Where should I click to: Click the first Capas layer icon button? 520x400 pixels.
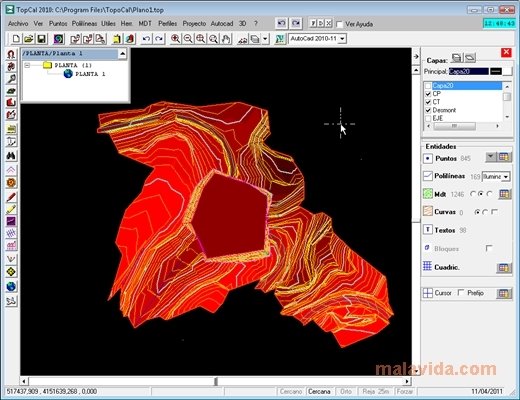[x=457, y=58]
